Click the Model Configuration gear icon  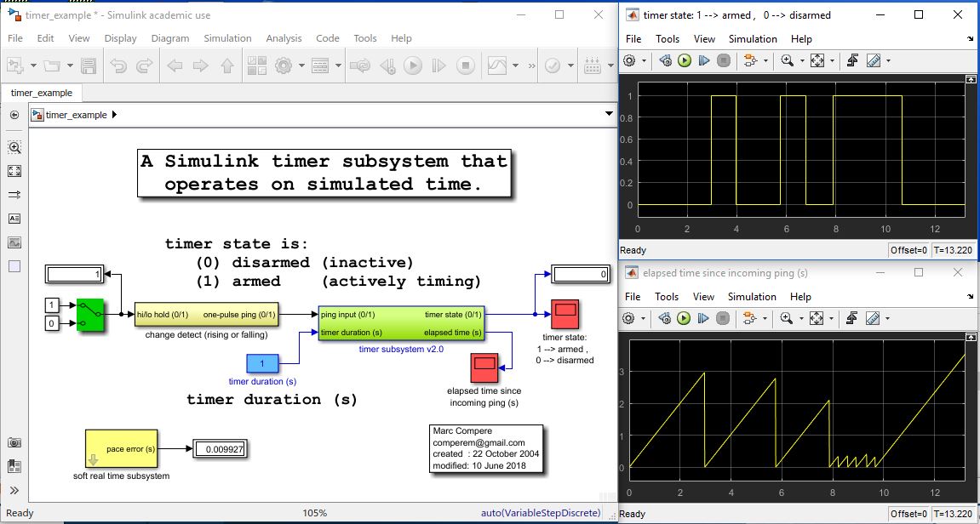pos(284,65)
